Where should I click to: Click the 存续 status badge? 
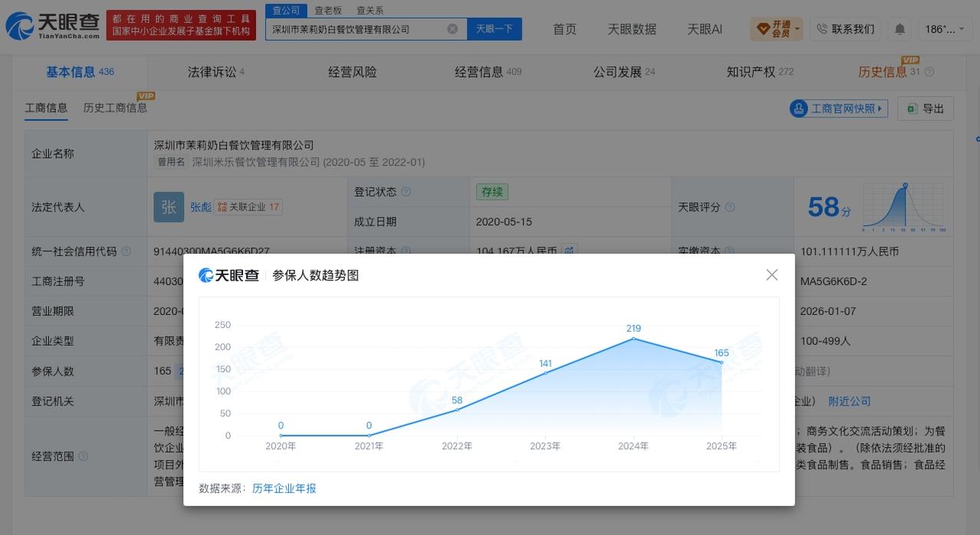(x=492, y=192)
